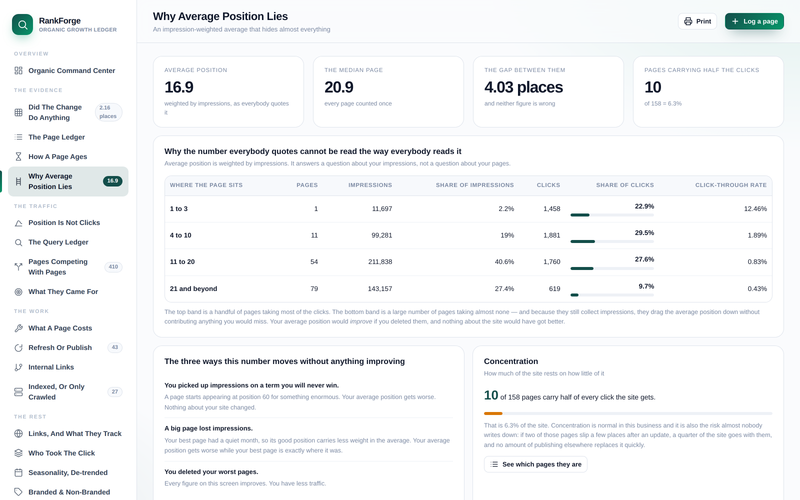Click the calendar icon beside Seasonality, De-trended
This screenshot has height=500, width=800.
pos(18,472)
